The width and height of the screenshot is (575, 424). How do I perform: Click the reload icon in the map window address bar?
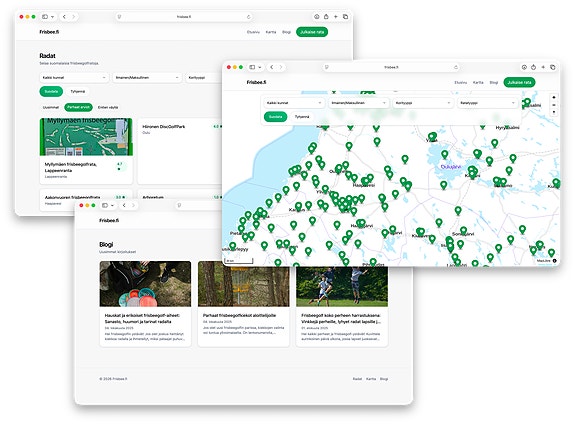click(456, 67)
